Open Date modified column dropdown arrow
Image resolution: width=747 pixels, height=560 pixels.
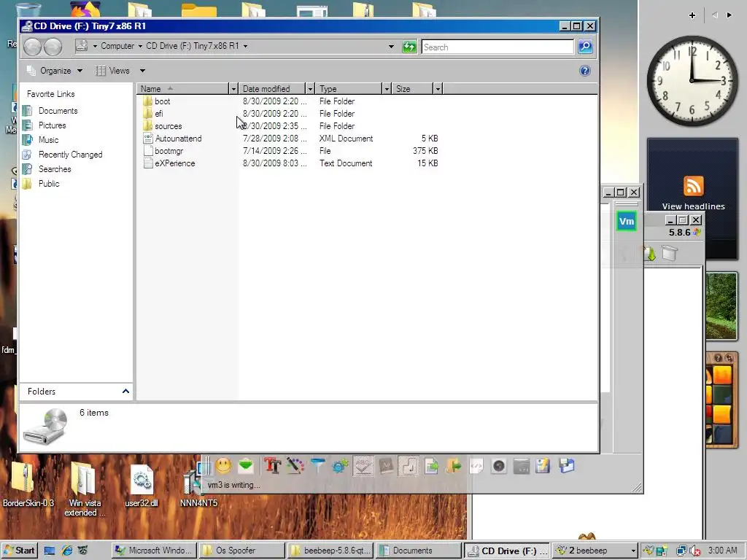pyautogui.click(x=310, y=89)
